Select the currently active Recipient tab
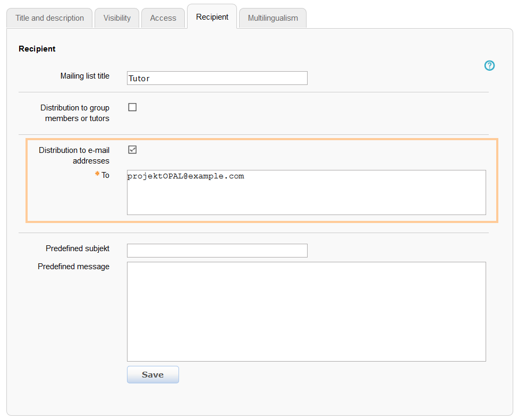The height and width of the screenshot is (420, 518). (x=211, y=16)
